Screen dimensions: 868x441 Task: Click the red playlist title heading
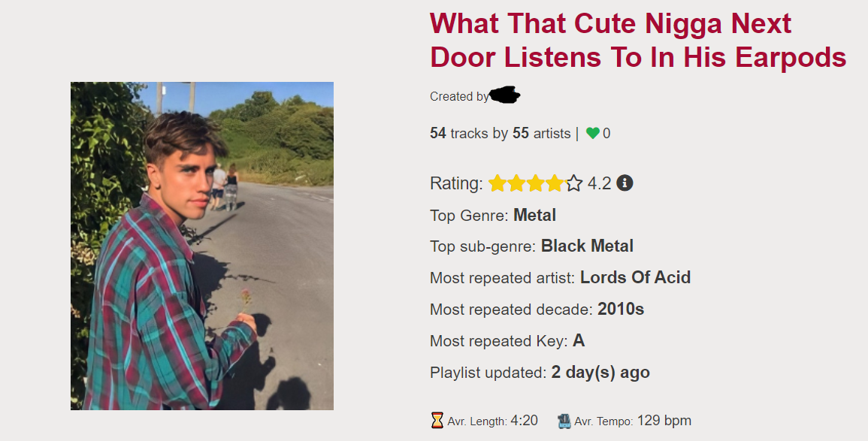638,41
